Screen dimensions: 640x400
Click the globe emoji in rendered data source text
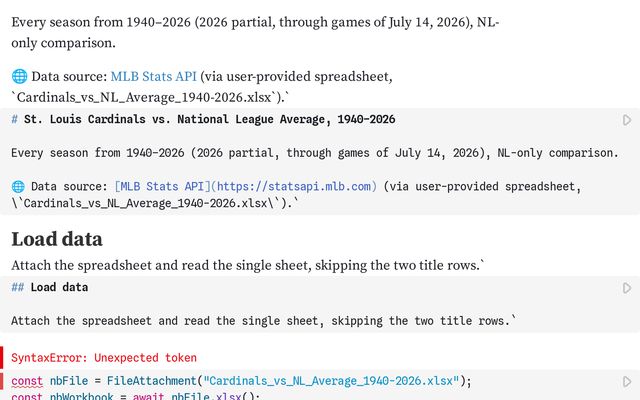click(x=19, y=76)
